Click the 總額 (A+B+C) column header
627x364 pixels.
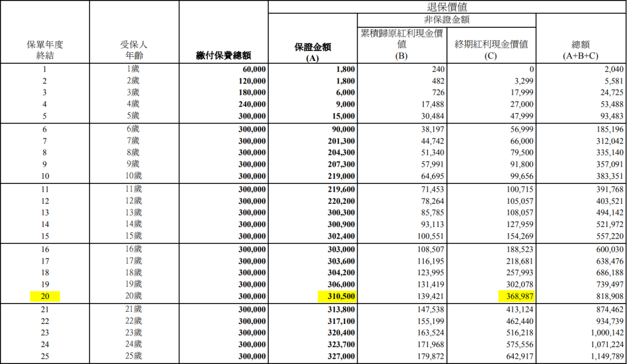tap(581, 49)
